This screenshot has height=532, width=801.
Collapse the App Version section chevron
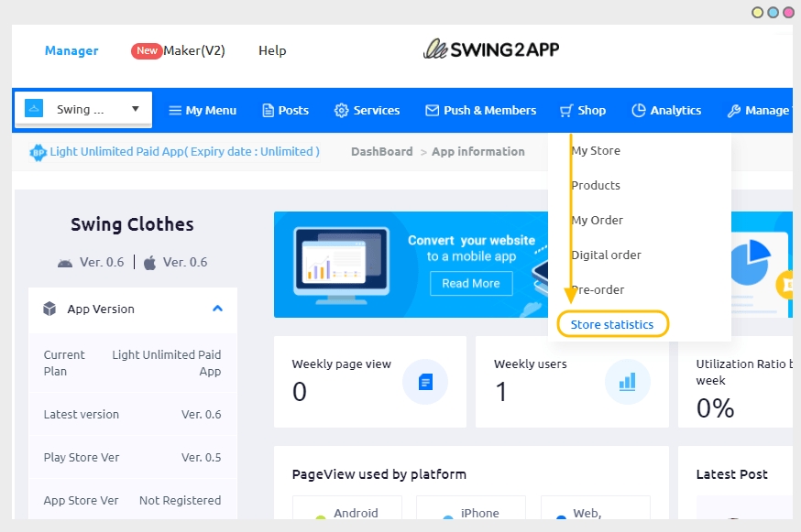(x=217, y=309)
